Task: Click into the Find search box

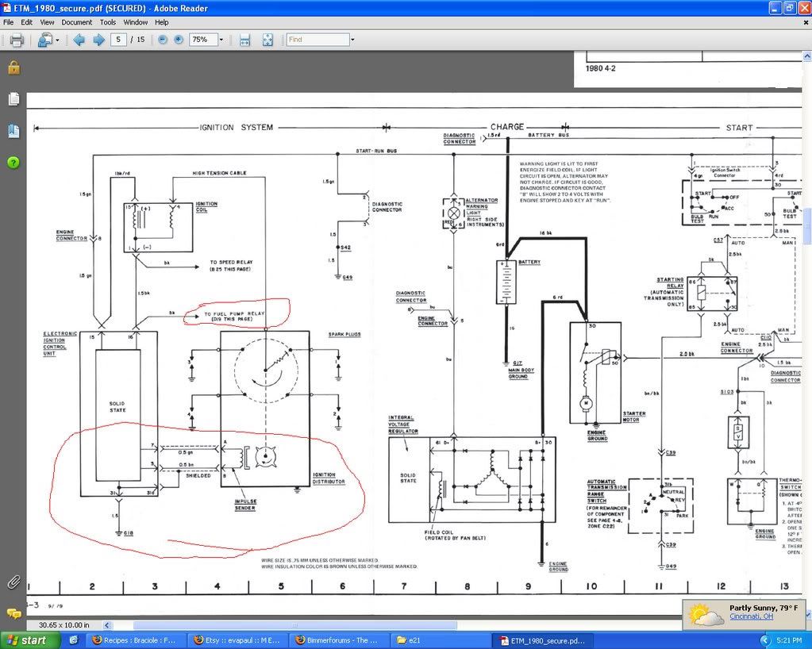Action: coord(318,40)
